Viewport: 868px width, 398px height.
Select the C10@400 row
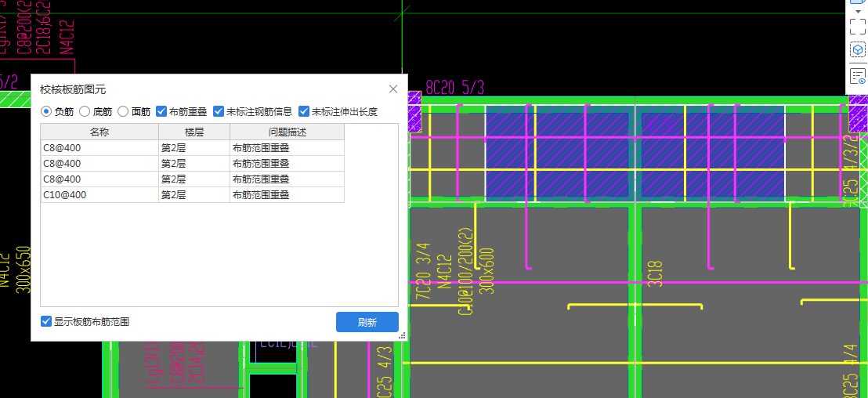click(193, 195)
